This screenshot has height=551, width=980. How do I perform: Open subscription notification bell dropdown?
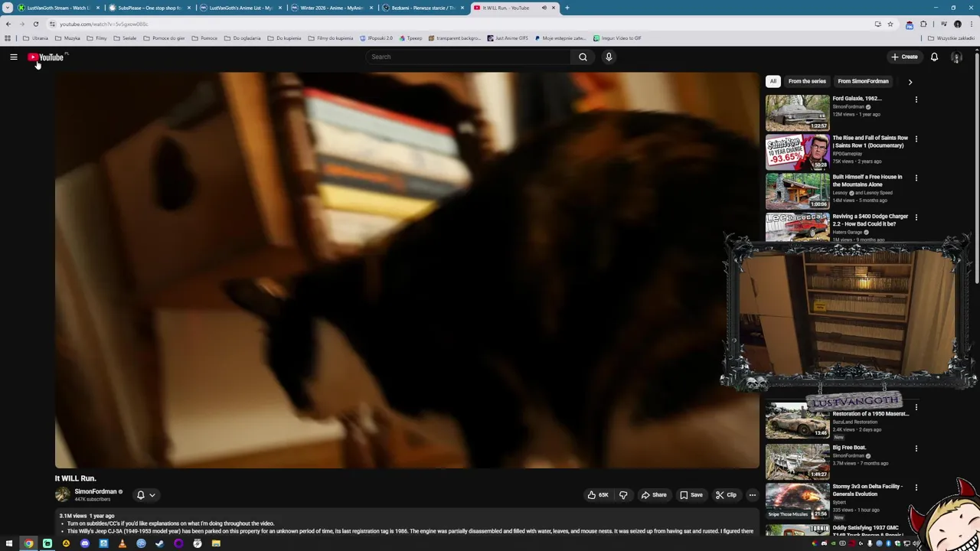click(145, 495)
